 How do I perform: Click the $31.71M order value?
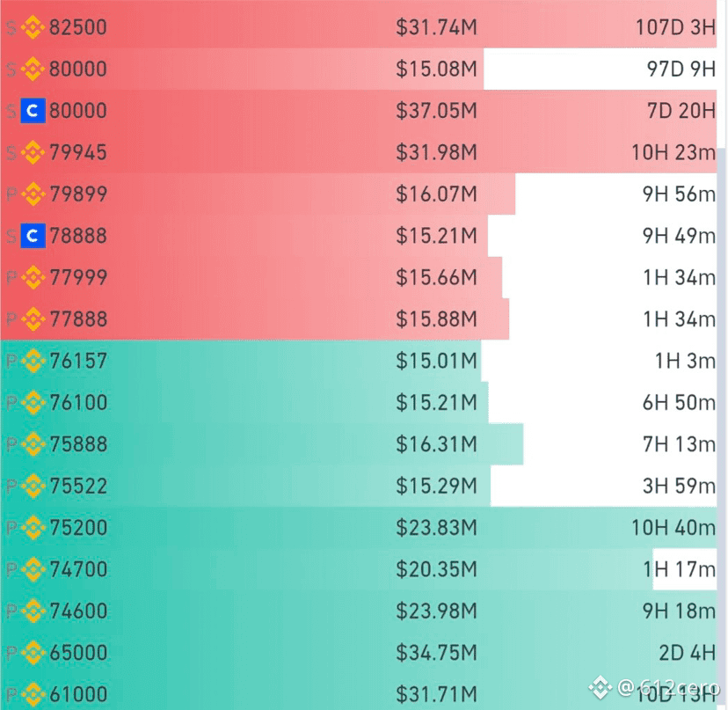pyautogui.click(x=436, y=695)
